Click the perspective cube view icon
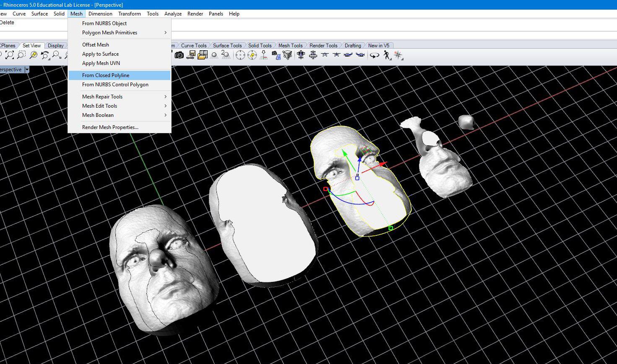This screenshot has height=364, width=617. click(287, 55)
